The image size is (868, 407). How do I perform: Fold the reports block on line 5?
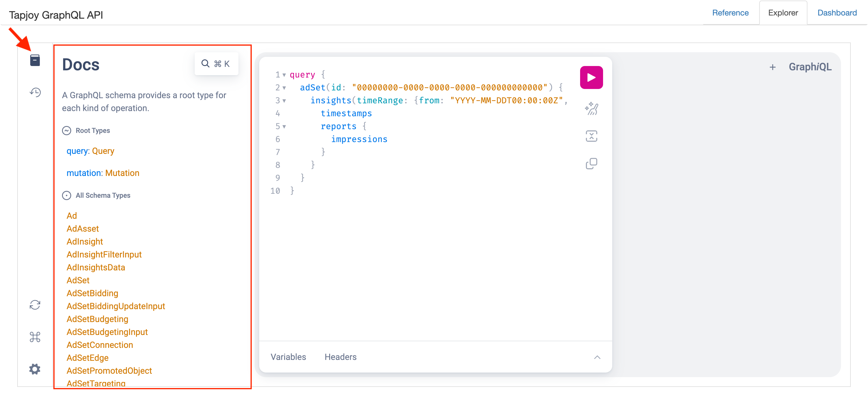tap(284, 127)
